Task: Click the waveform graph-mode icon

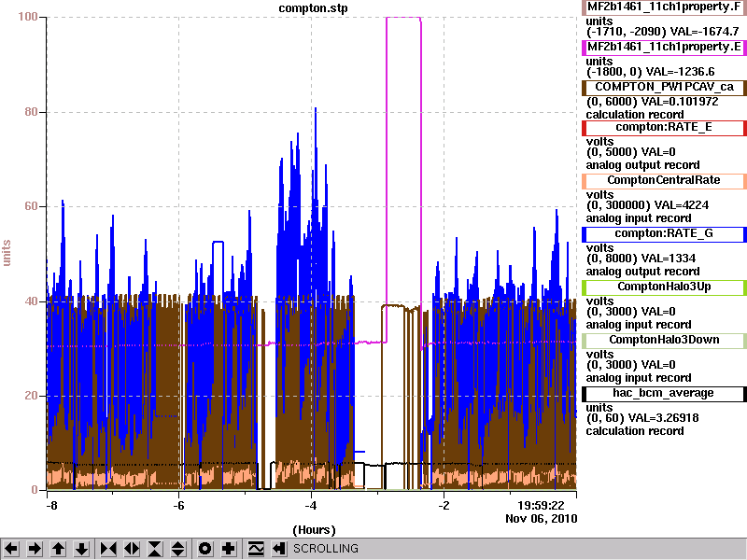Action: [256, 549]
